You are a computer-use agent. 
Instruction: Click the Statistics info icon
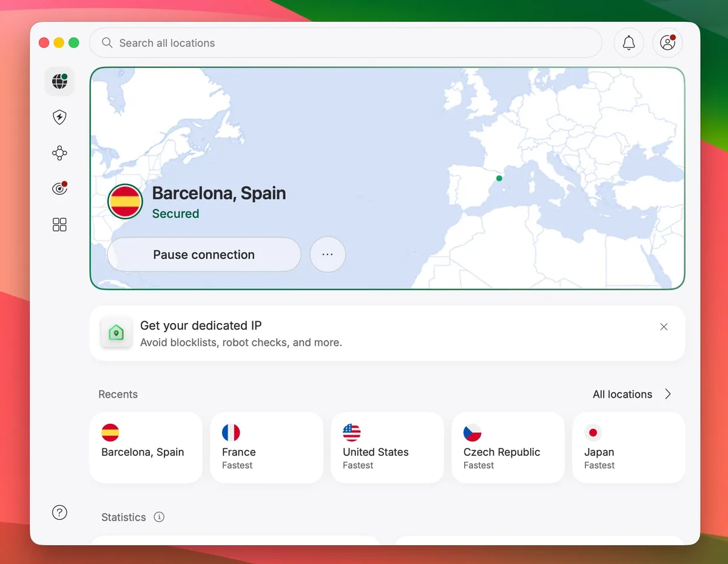[159, 517]
